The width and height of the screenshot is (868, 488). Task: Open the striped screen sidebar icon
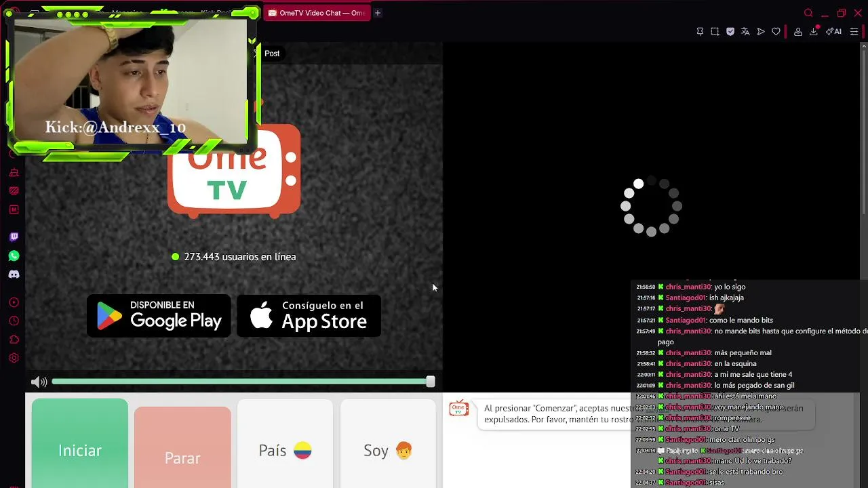tap(14, 191)
